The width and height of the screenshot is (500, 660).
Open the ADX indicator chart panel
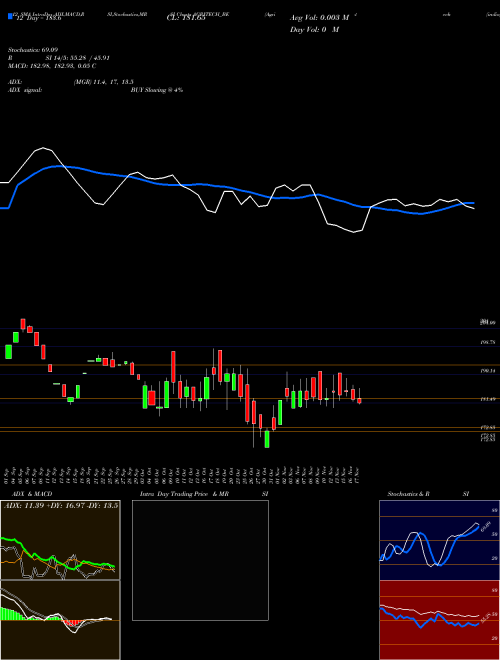[60, 540]
